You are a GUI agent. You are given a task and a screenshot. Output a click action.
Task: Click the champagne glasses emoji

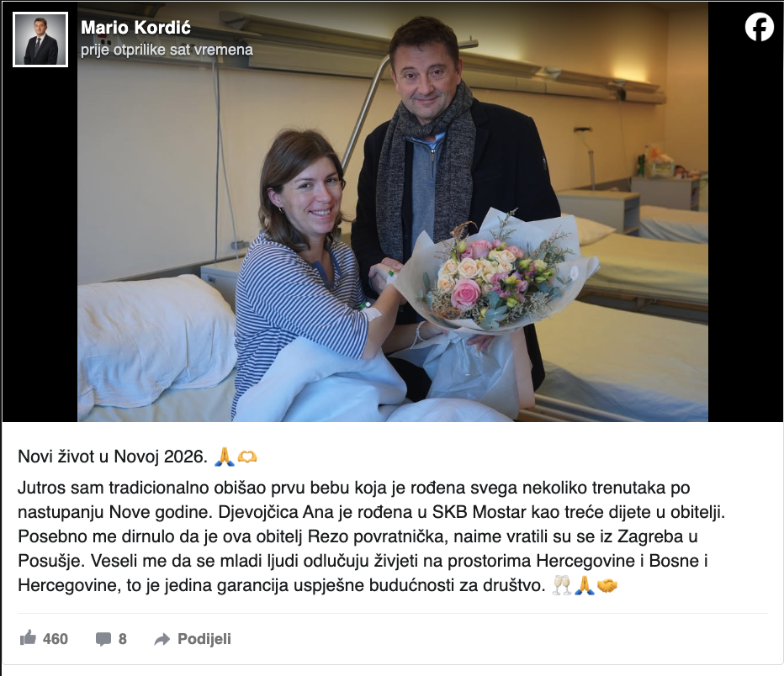pos(561,585)
